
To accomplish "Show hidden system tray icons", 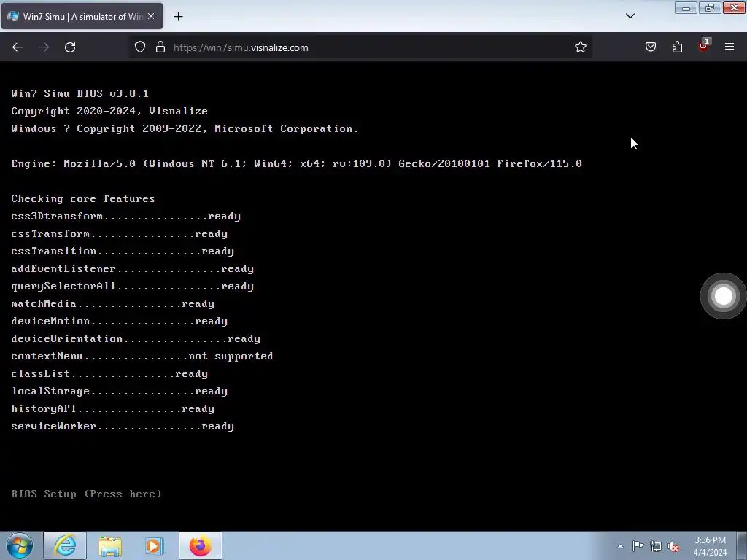I will tap(620, 546).
